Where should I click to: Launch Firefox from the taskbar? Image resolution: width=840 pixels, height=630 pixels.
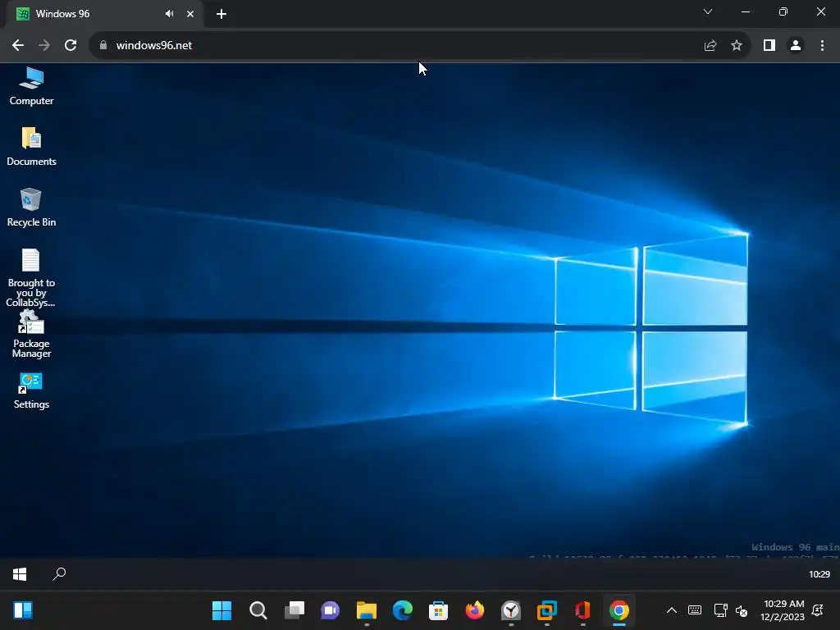475,610
